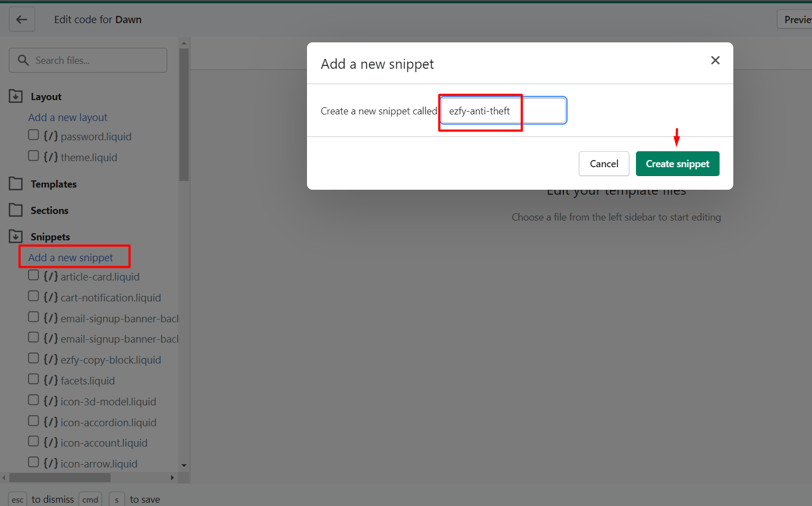Click sidebar horizontal scrollbar left arrow
This screenshot has width=812, height=506.
click(x=4, y=477)
